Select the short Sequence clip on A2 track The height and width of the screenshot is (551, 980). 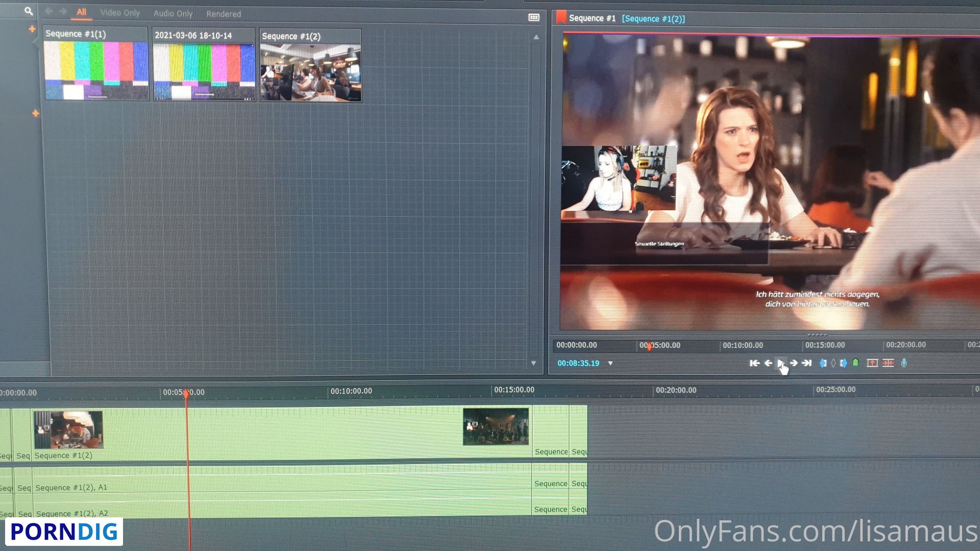pos(551,503)
